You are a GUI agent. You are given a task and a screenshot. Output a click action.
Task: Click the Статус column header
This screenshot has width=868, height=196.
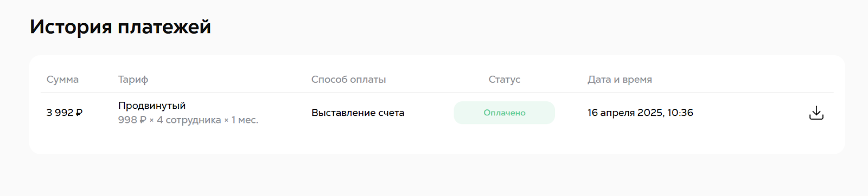(504, 80)
